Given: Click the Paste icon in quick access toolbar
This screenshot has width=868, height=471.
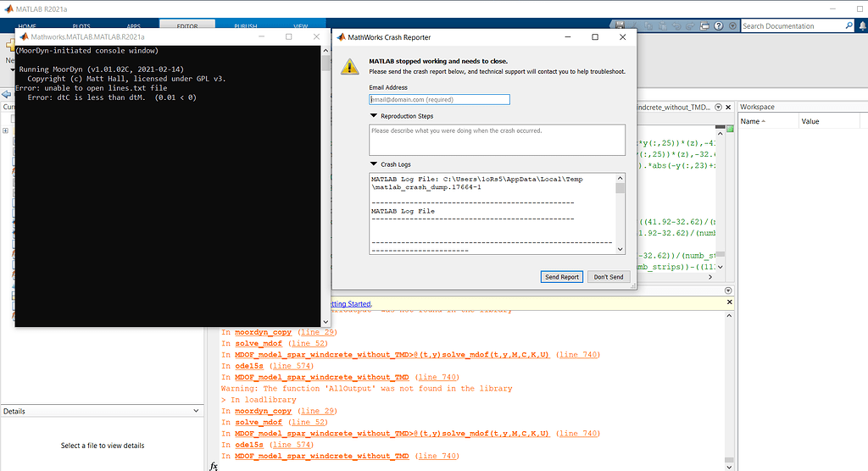Looking at the screenshot, I should click(x=662, y=26).
